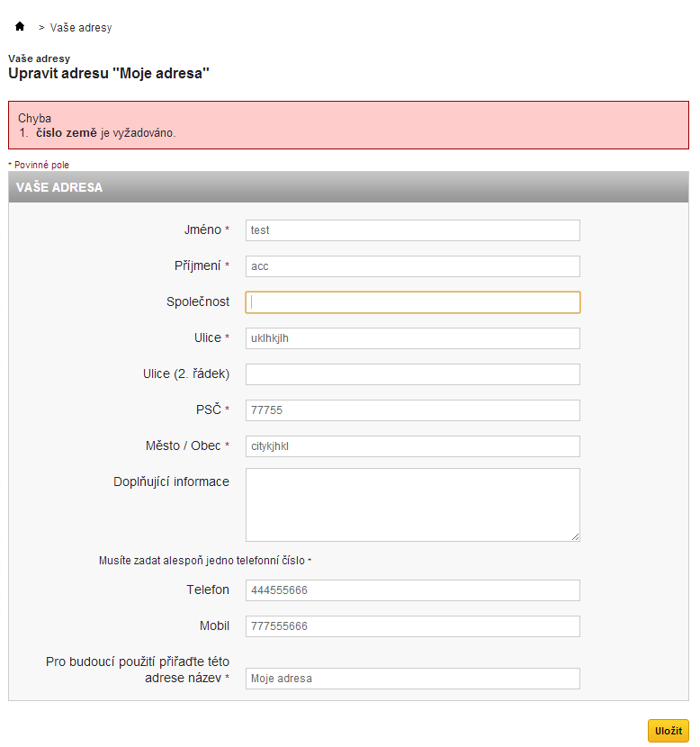Click the Doplňující informace label text
The image size is (700, 747).
pyautogui.click(x=170, y=481)
